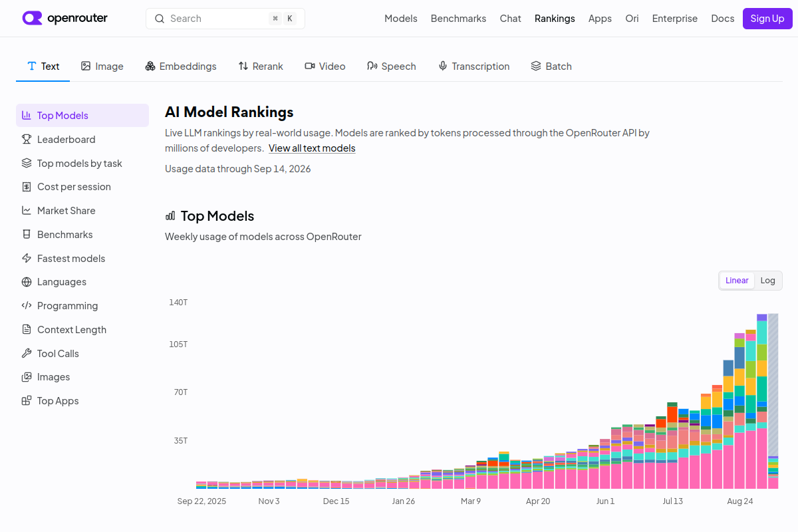This screenshot has width=798, height=532.
Task: Follow the View all text models link
Action: 312,148
